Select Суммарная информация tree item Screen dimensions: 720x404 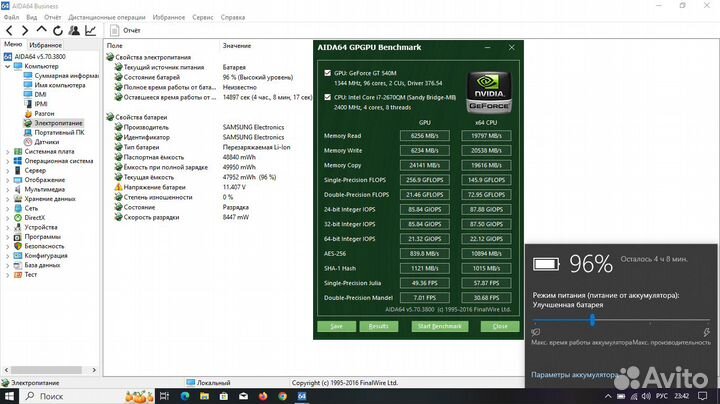coord(66,76)
